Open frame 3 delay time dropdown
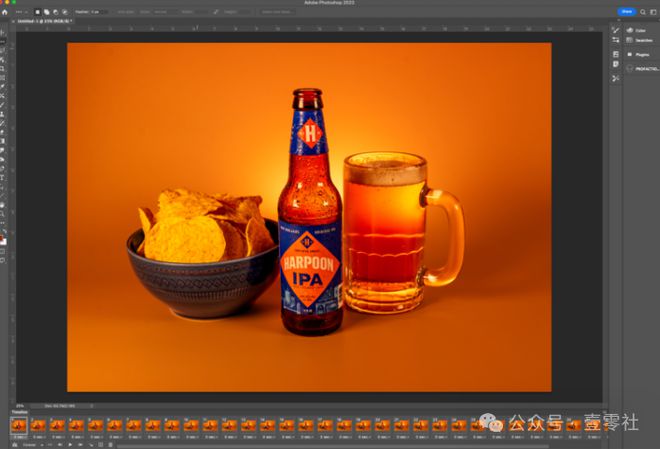Image resolution: width=660 pixels, height=449 pixels. (57, 437)
